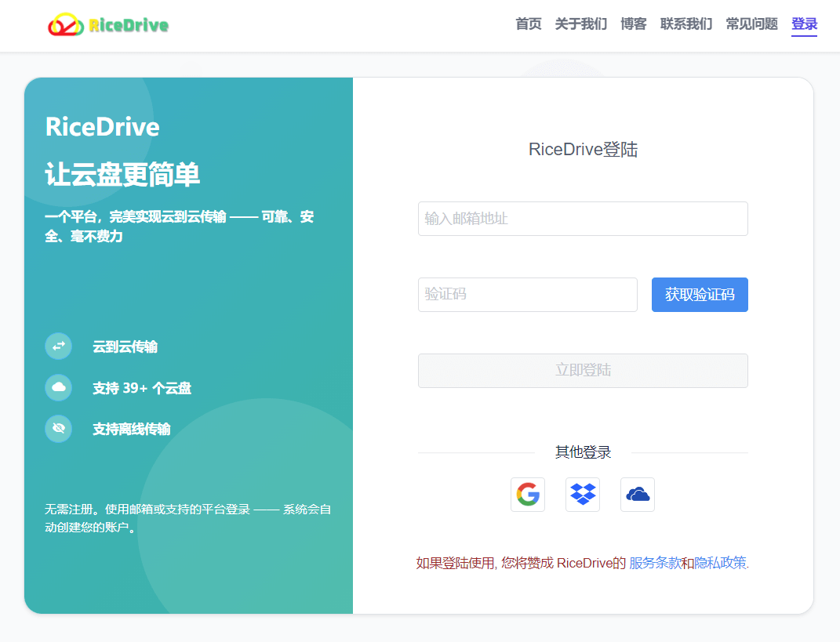The width and height of the screenshot is (840, 642).
Task: Sign in with Dropbox account
Action: pyautogui.click(x=582, y=494)
